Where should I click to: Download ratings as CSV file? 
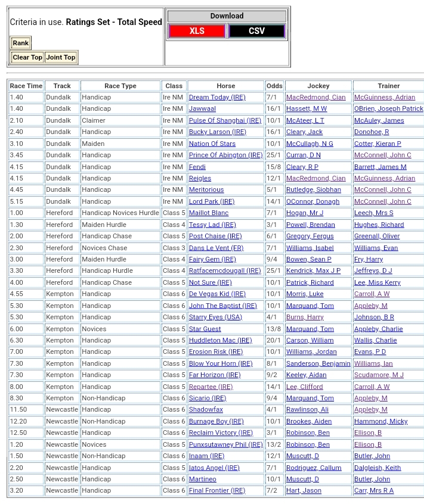[256, 31]
